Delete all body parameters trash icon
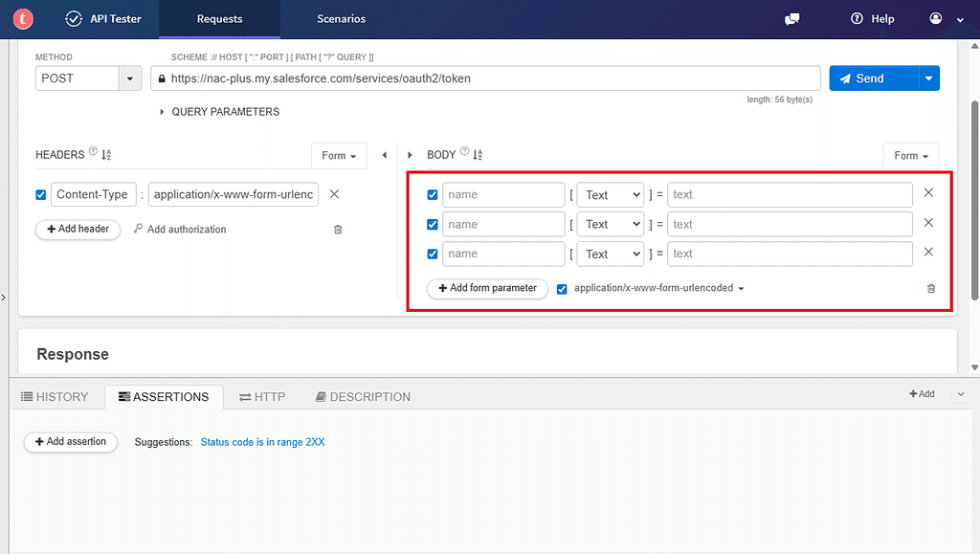This screenshot has height=554, width=980. pyautogui.click(x=930, y=289)
